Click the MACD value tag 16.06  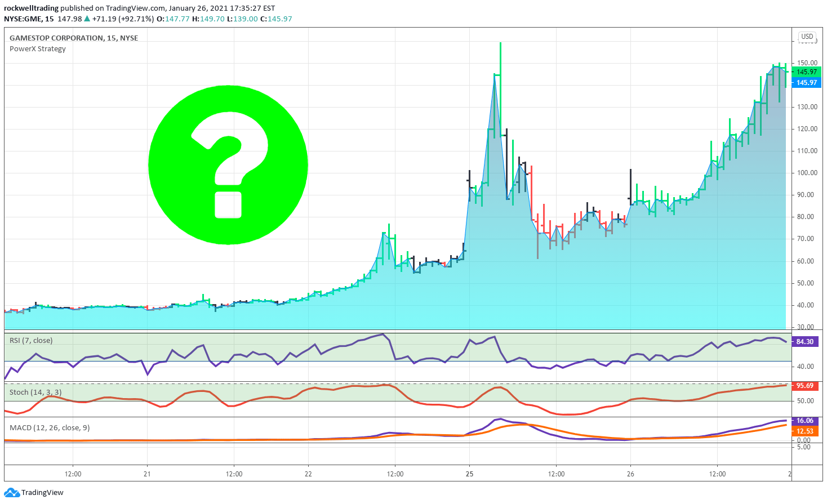(x=805, y=421)
